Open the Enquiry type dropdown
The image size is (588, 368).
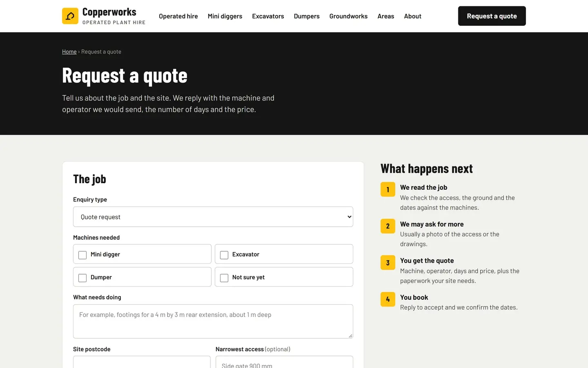click(x=213, y=217)
